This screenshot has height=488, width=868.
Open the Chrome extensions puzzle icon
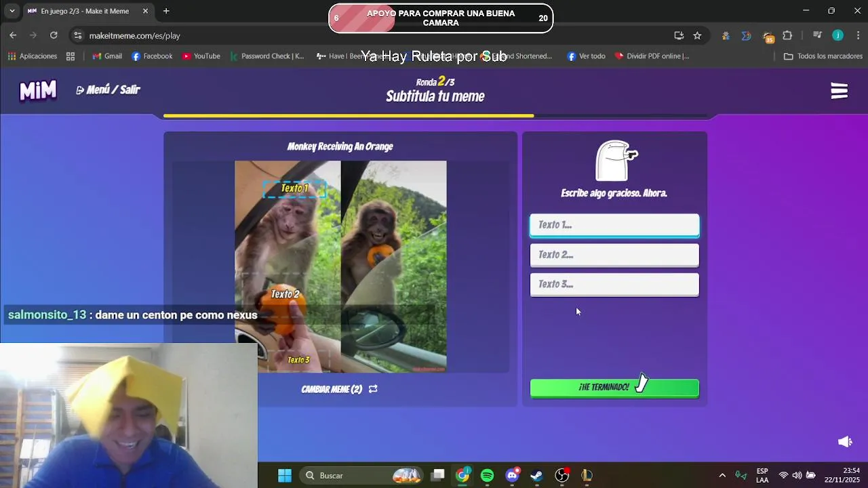tap(787, 35)
